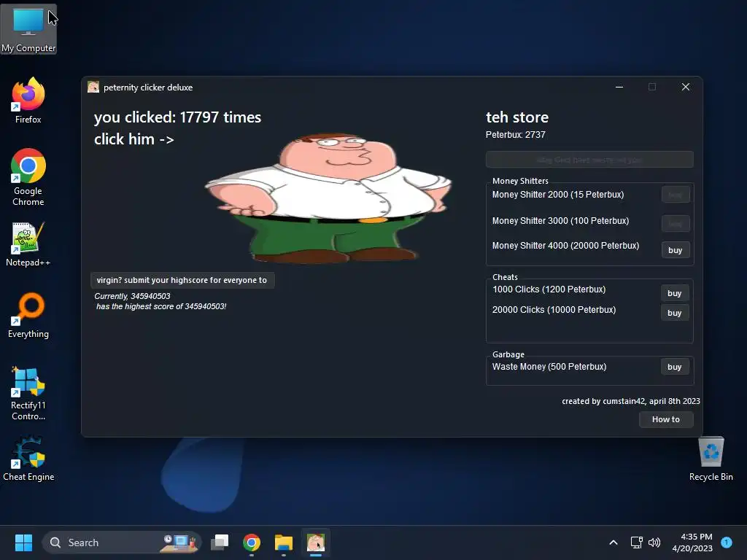Click the peternity clicker window title icon
747x560 pixels.
point(93,87)
